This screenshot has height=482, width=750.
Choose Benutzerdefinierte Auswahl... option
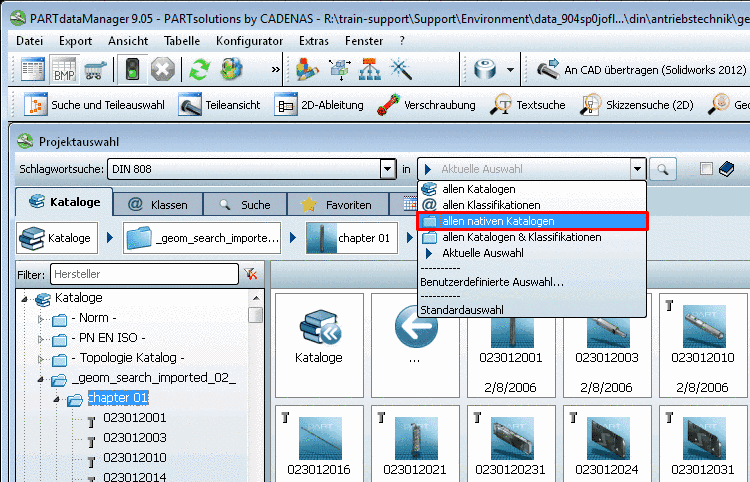532,282
